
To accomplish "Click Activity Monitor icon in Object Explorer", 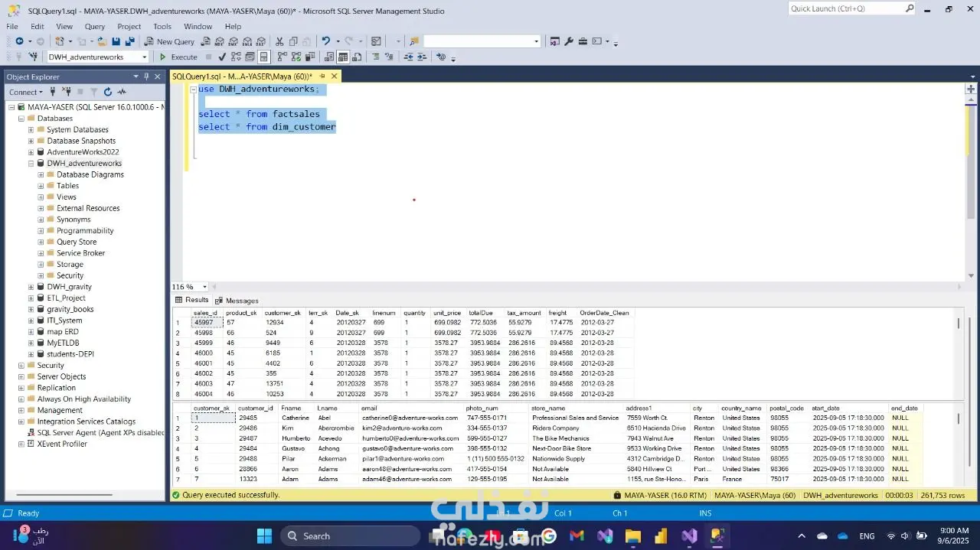I will pyautogui.click(x=122, y=92).
